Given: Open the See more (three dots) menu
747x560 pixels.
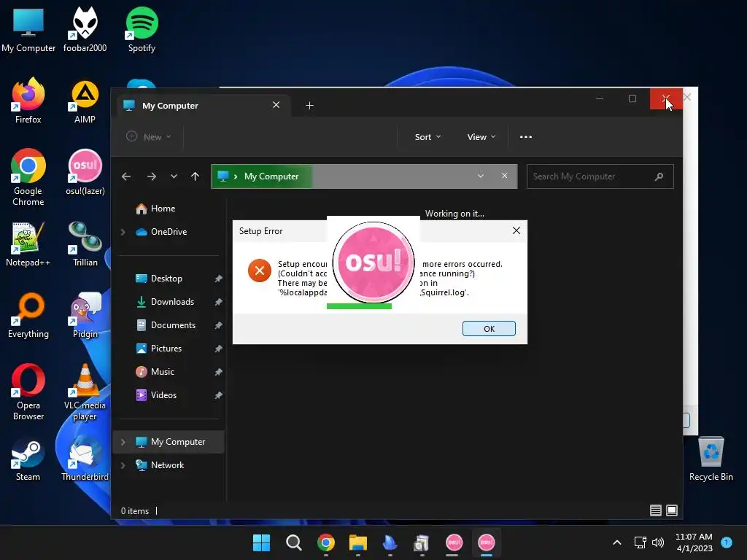Looking at the screenshot, I should pos(526,137).
